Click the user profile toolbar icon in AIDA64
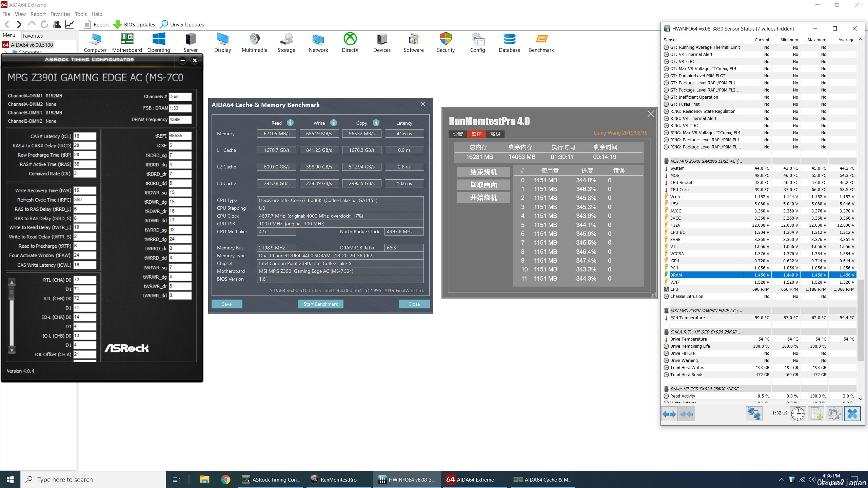Screen dimensions: 868x488 pyautogui.click(x=57, y=24)
